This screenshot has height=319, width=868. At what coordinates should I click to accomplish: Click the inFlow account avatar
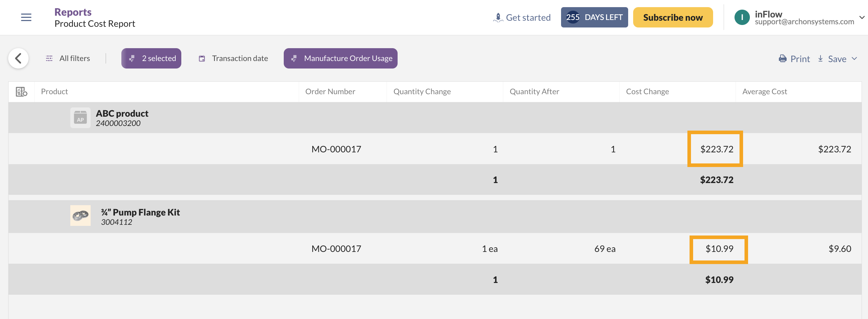(x=742, y=17)
